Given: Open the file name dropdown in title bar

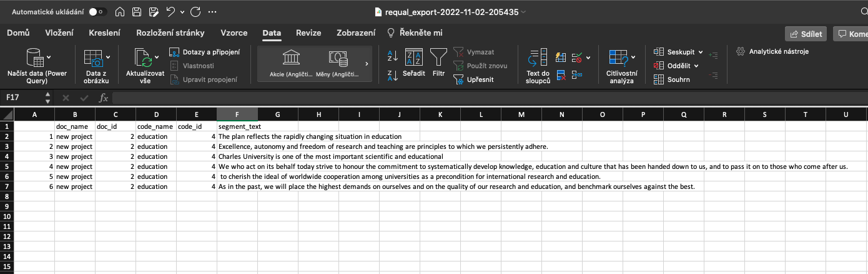Looking at the screenshot, I should (523, 12).
